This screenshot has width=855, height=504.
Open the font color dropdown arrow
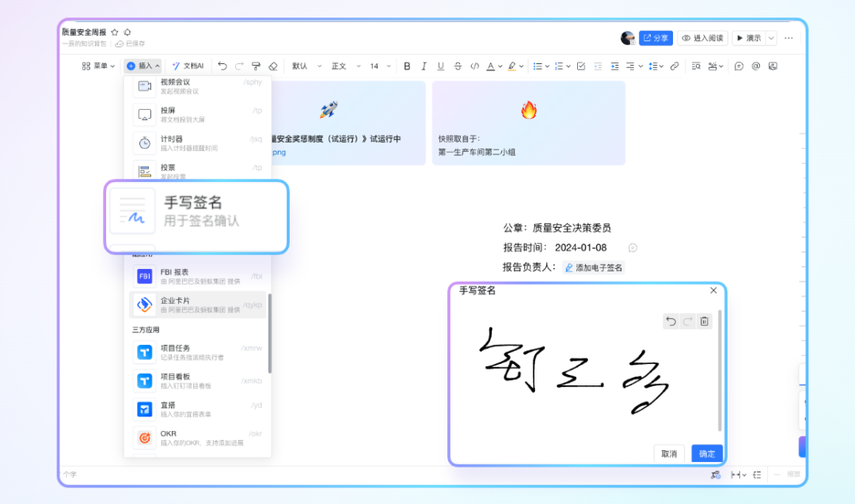click(500, 66)
